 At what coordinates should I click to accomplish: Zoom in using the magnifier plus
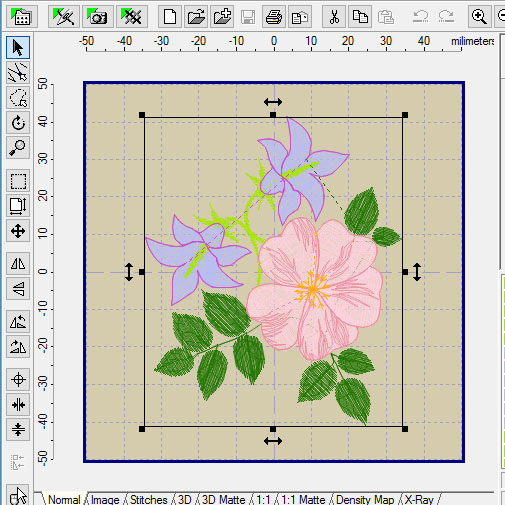point(480,16)
